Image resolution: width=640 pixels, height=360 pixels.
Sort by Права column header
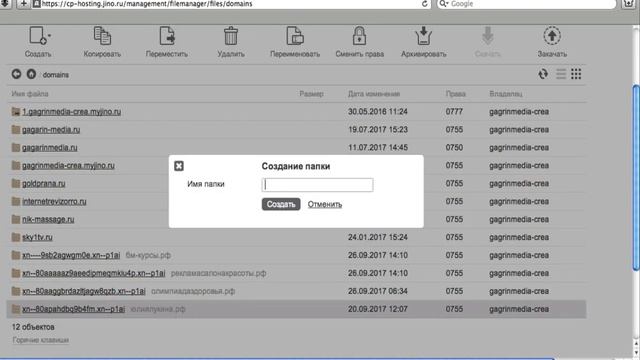(456, 94)
